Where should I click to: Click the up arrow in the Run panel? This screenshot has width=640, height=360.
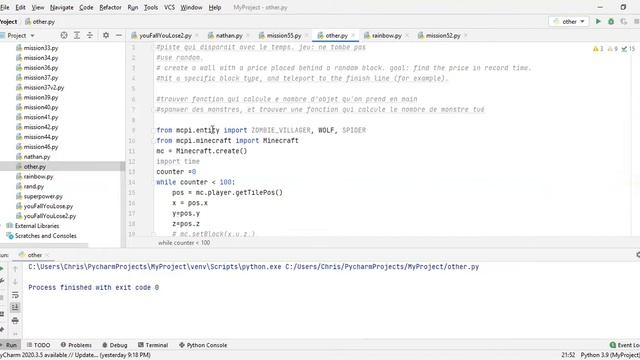[15, 269]
